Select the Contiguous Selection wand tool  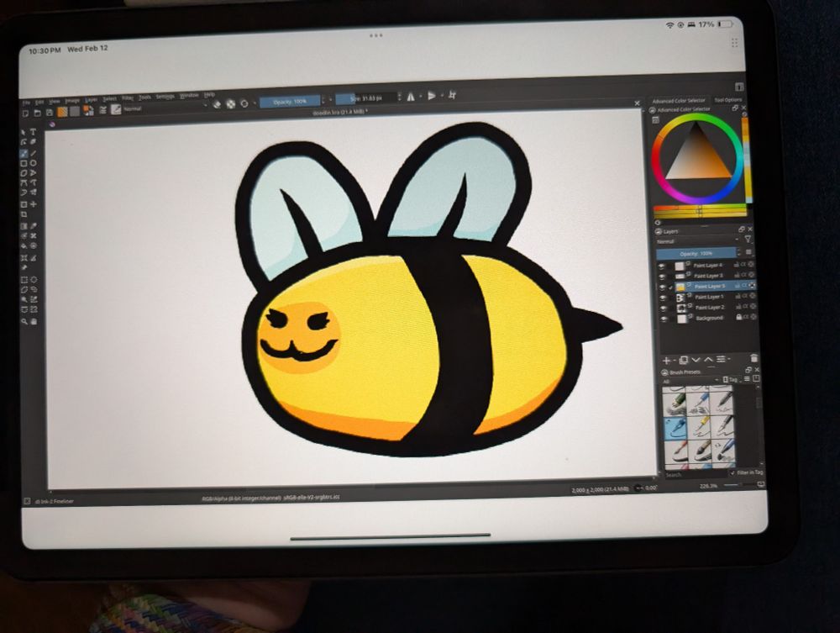click(24, 299)
